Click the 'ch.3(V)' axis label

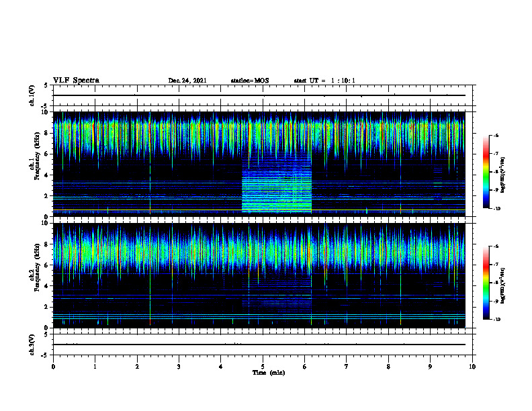(32, 345)
